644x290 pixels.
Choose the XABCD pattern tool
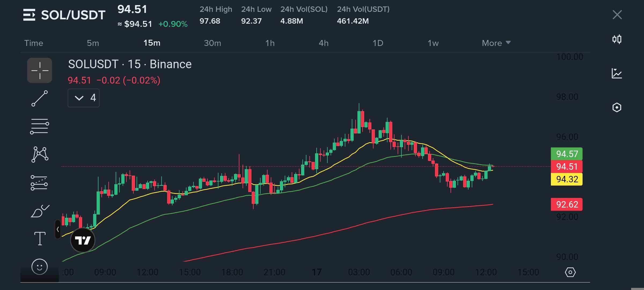click(x=40, y=154)
